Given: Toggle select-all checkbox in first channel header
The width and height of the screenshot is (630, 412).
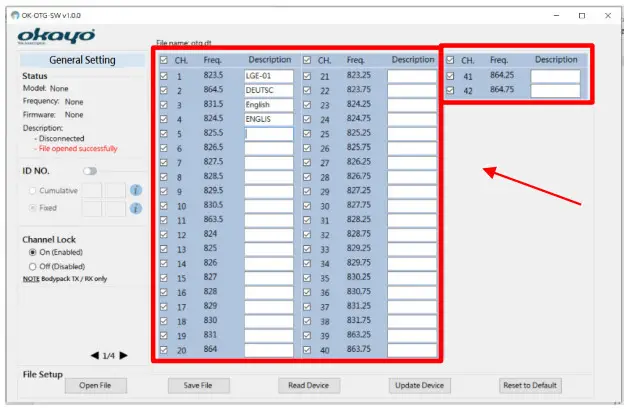Looking at the screenshot, I should point(164,60).
